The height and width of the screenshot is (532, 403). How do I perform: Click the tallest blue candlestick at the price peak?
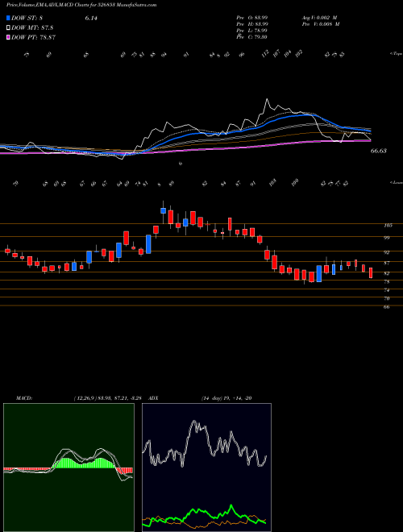coord(163,210)
